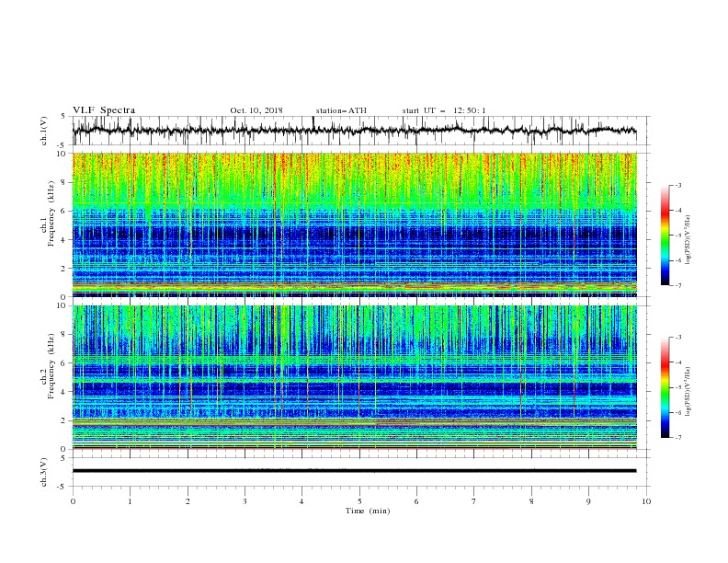Select the "start UT = 12:50:1" text

[x=444, y=110]
